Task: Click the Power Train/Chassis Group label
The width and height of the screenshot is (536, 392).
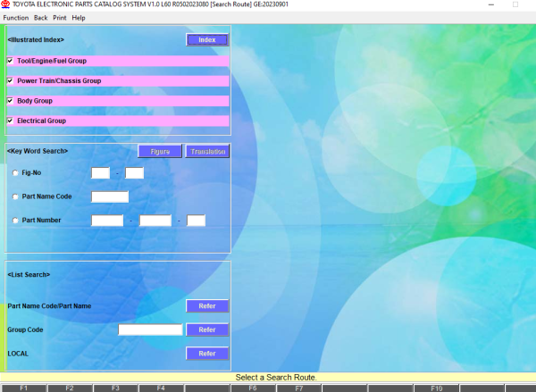Action: (59, 80)
